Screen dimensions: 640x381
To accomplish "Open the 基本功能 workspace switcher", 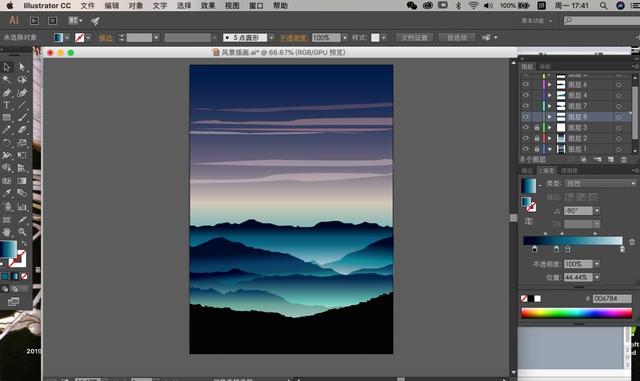I will (x=536, y=21).
